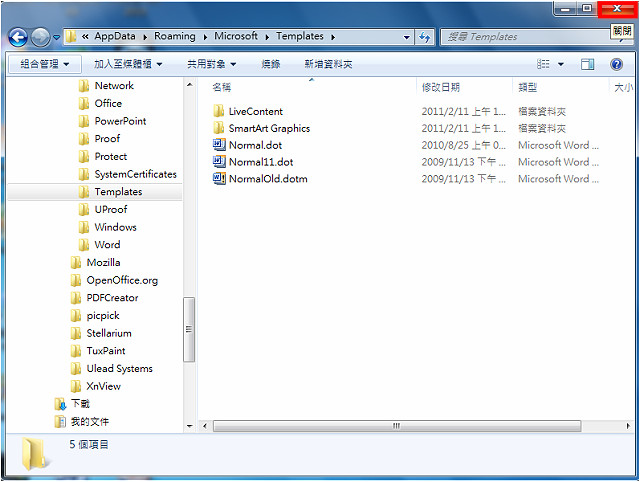640x482 pixels.
Task: Click the Back navigation arrow button
Action: 17,37
